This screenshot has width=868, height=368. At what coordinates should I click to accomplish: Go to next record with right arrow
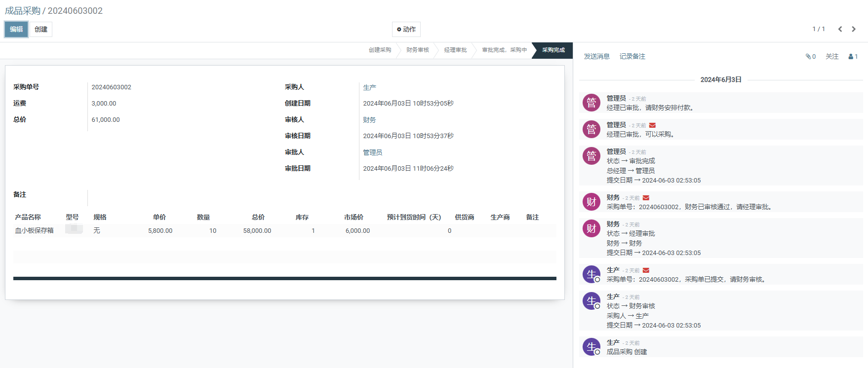tap(854, 29)
